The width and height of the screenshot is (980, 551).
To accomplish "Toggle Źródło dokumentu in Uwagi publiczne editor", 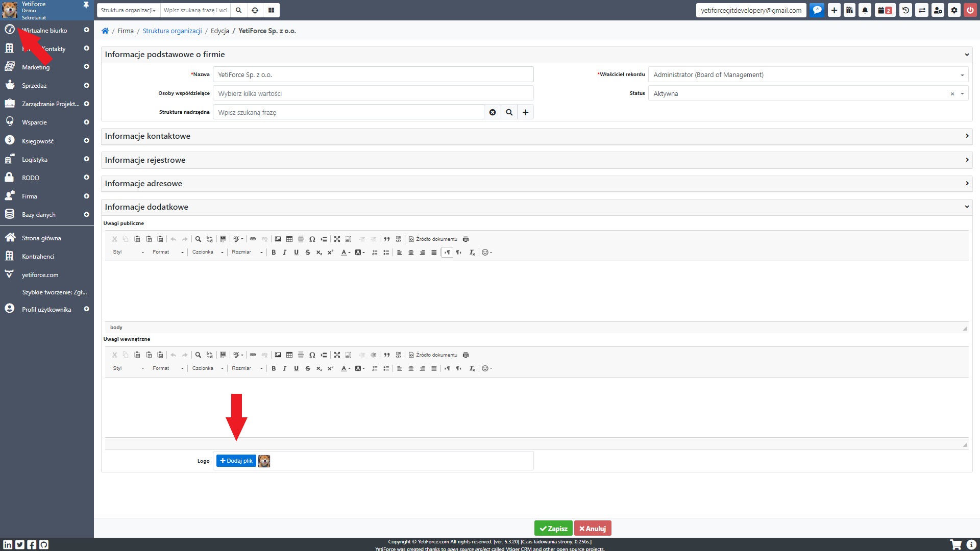I will (433, 239).
